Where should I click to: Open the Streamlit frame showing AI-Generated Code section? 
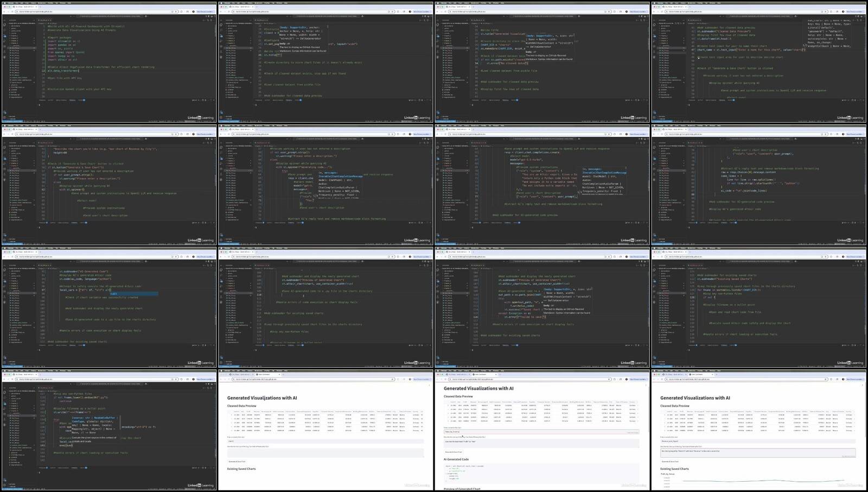542,430
